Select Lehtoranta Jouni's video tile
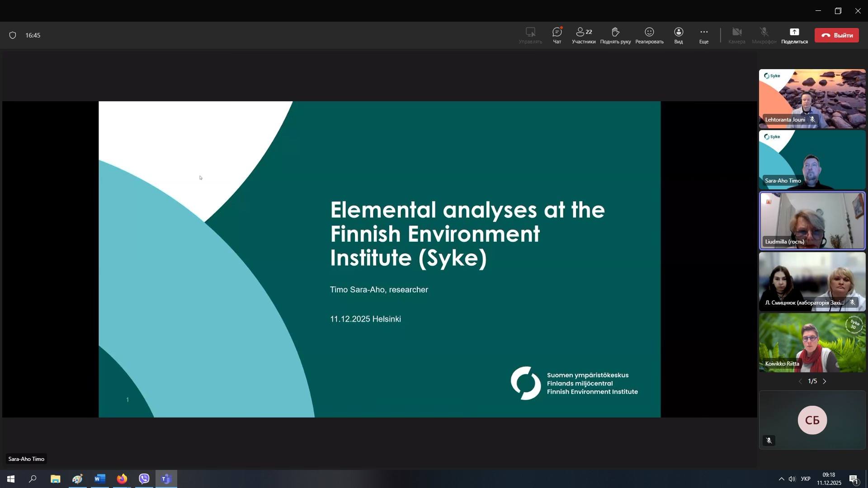This screenshot has width=868, height=488. click(812, 99)
